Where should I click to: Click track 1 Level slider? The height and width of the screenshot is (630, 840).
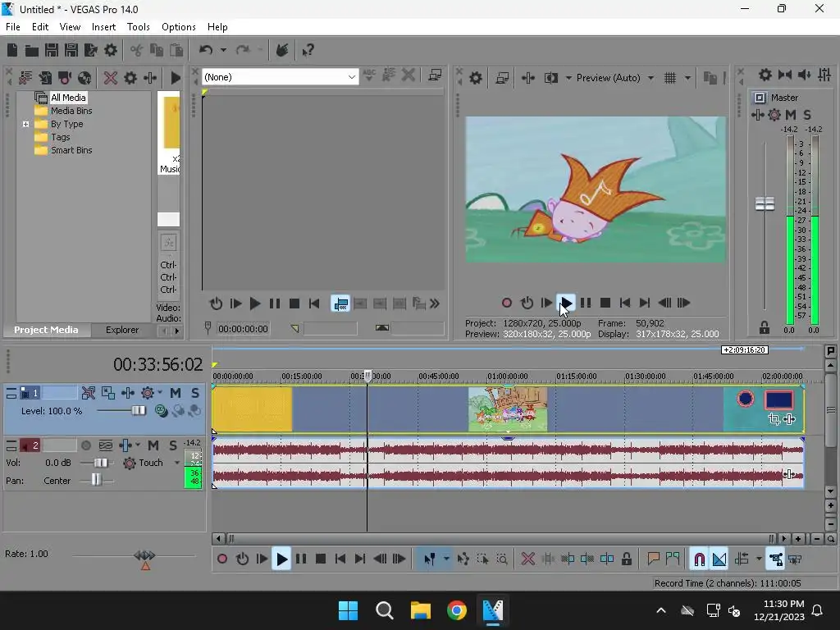pyautogui.click(x=138, y=411)
